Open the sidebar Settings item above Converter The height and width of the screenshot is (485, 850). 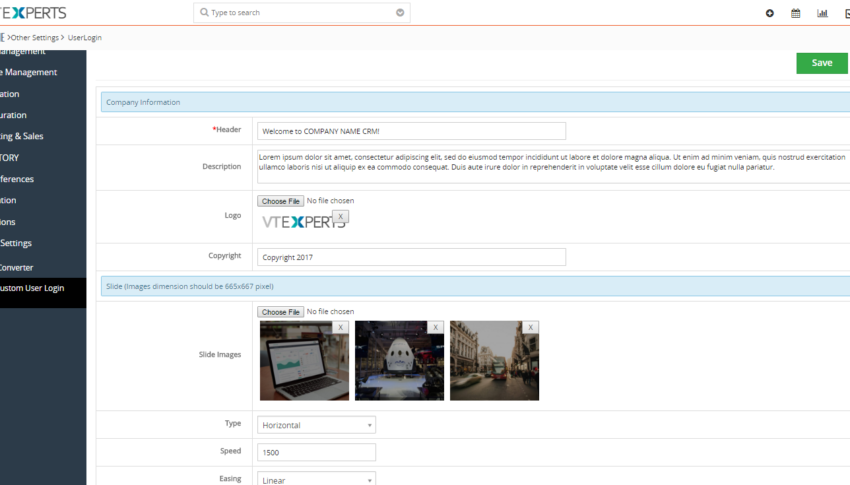click(x=16, y=243)
